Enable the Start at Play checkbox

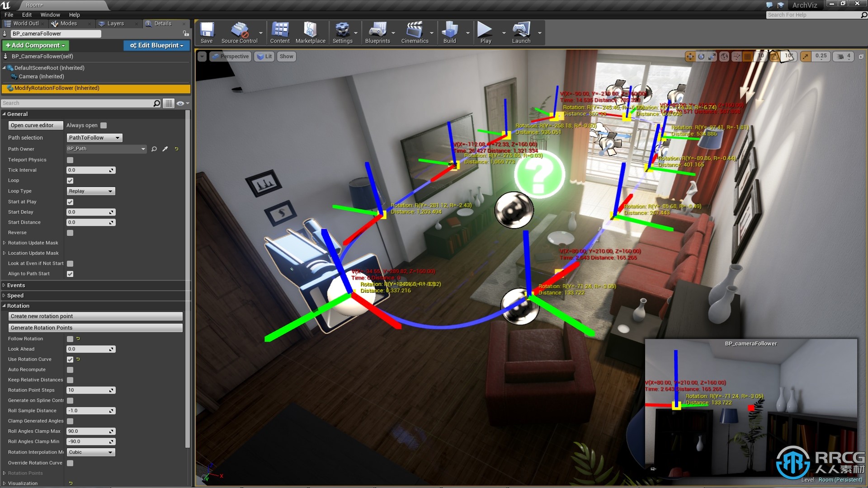pos(70,201)
